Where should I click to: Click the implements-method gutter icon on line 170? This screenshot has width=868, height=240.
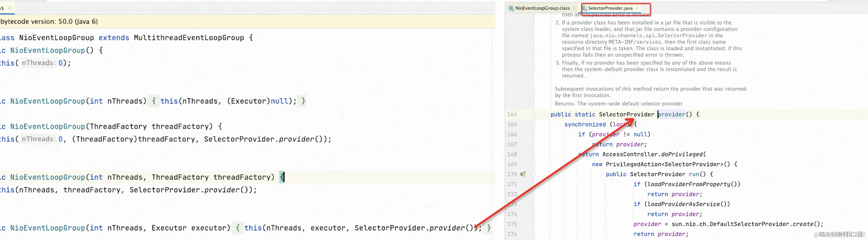523,174
